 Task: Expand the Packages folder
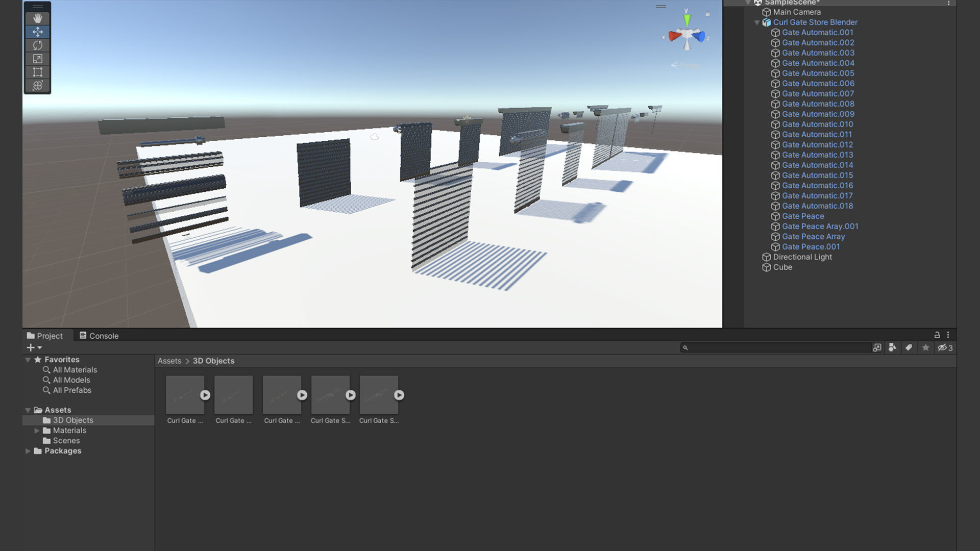tap(28, 451)
